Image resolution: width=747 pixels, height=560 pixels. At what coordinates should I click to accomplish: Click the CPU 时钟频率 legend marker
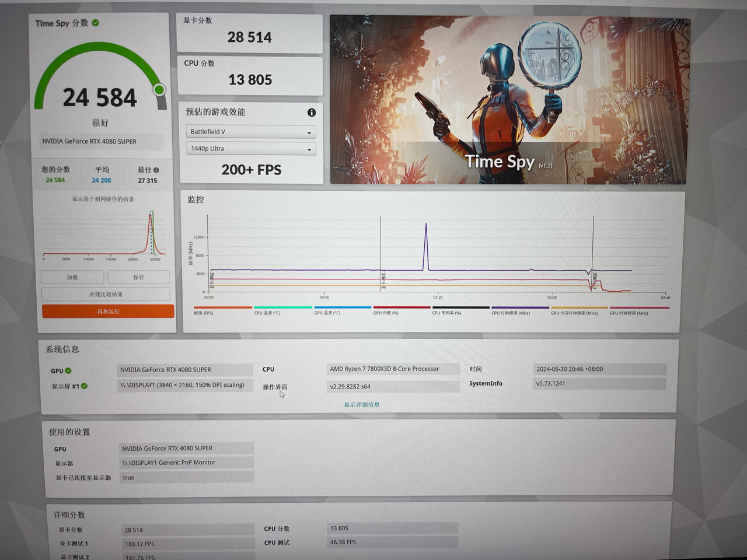tap(519, 307)
